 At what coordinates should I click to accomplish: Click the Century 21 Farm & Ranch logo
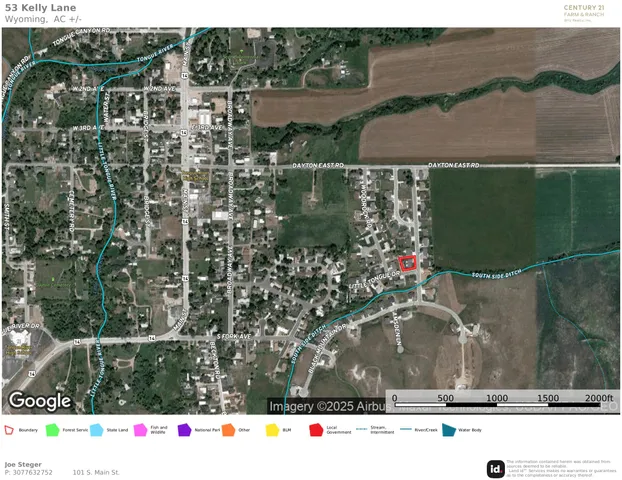point(584,13)
